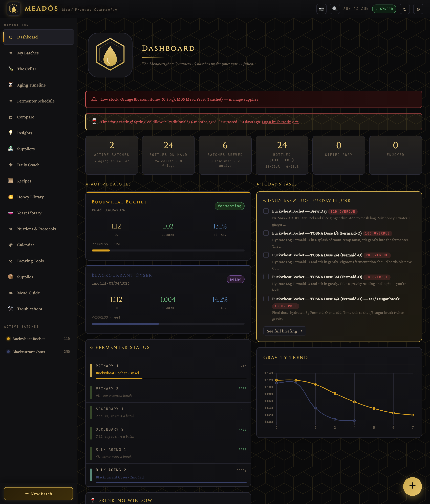The height and width of the screenshot is (504, 430).
Task: Click Blackcurrant Cyser progress bar at 44%
Action: pos(168,324)
